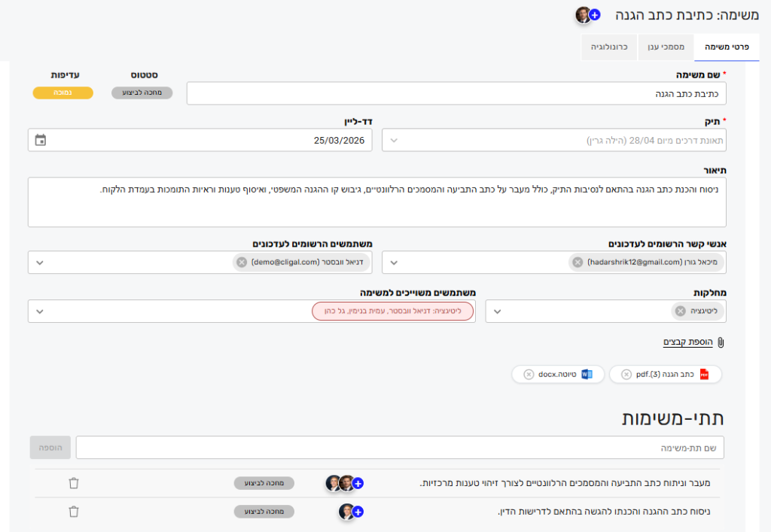Viewport: 771px width, 532px height.
Task: Expand משתמשים משוייכים למשימה dropdown
Action: click(x=40, y=312)
